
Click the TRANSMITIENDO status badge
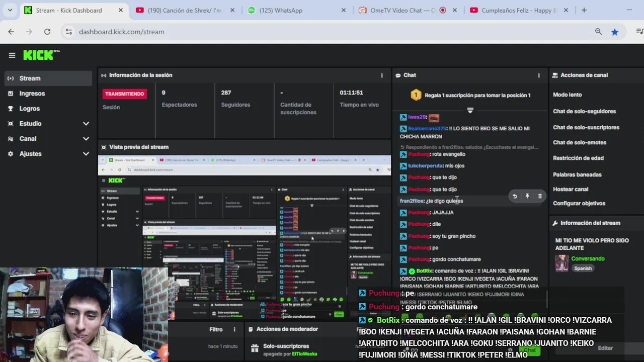pos(125,94)
